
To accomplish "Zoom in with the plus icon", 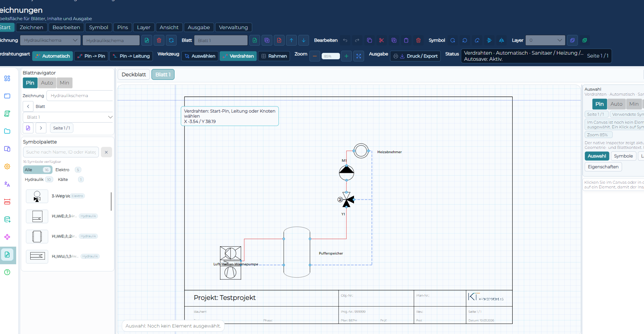I will click(346, 56).
